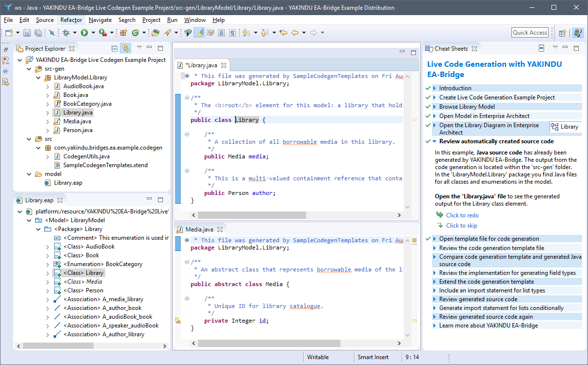Open the Source menu

45,20
